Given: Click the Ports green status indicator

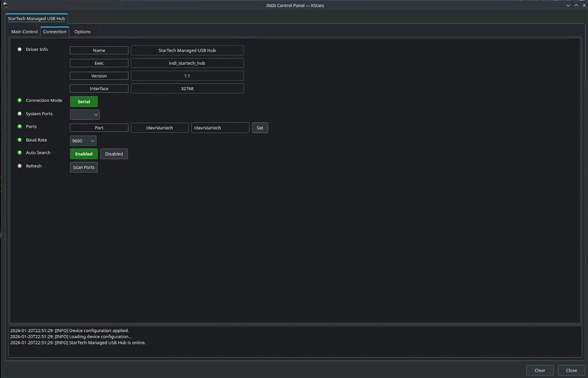Looking at the screenshot, I should 20,126.
